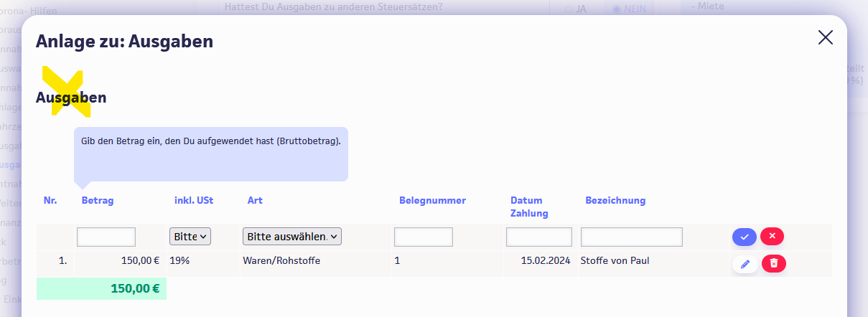868x317 pixels.
Task: Open the Art dropdown
Action: pos(292,236)
